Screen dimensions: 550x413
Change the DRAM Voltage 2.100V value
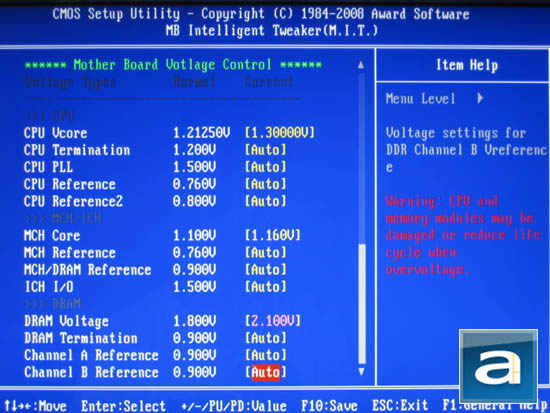point(273,321)
